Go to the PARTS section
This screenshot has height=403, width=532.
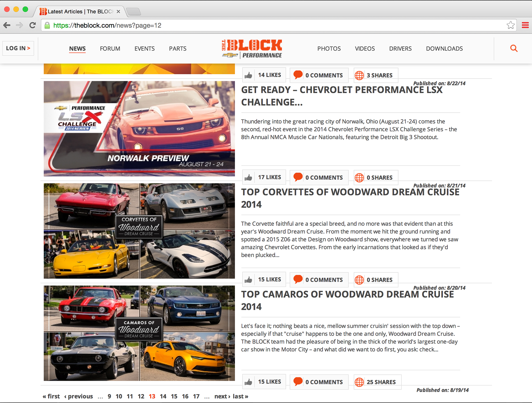click(178, 48)
